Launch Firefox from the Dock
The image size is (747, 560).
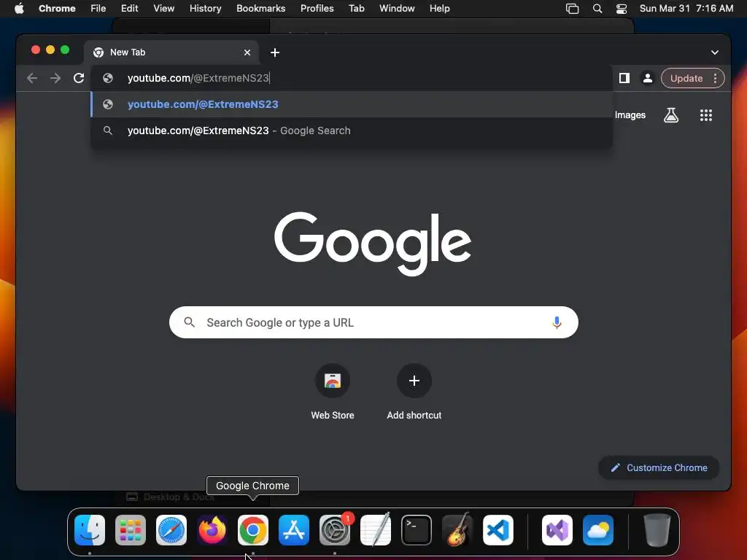click(x=212, y=530)
